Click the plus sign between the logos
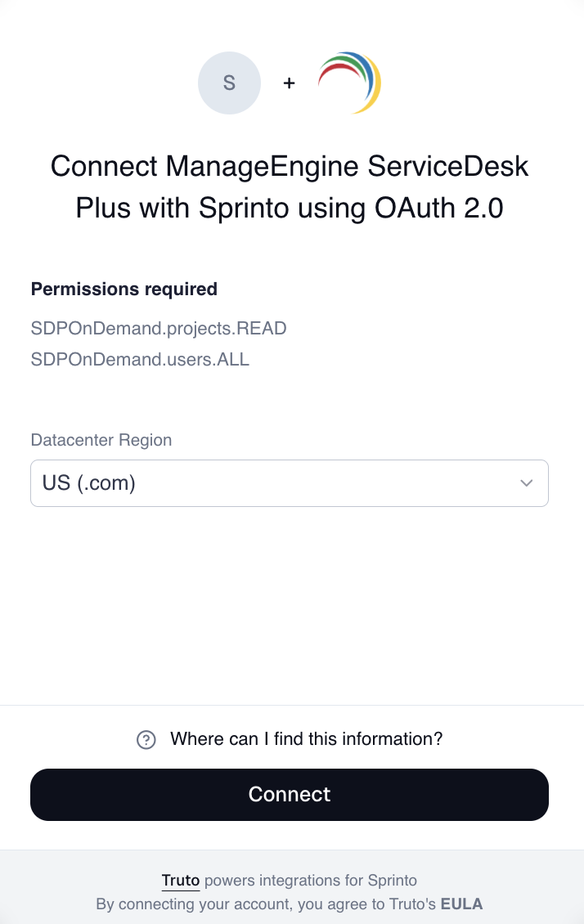 coord(289,83)
